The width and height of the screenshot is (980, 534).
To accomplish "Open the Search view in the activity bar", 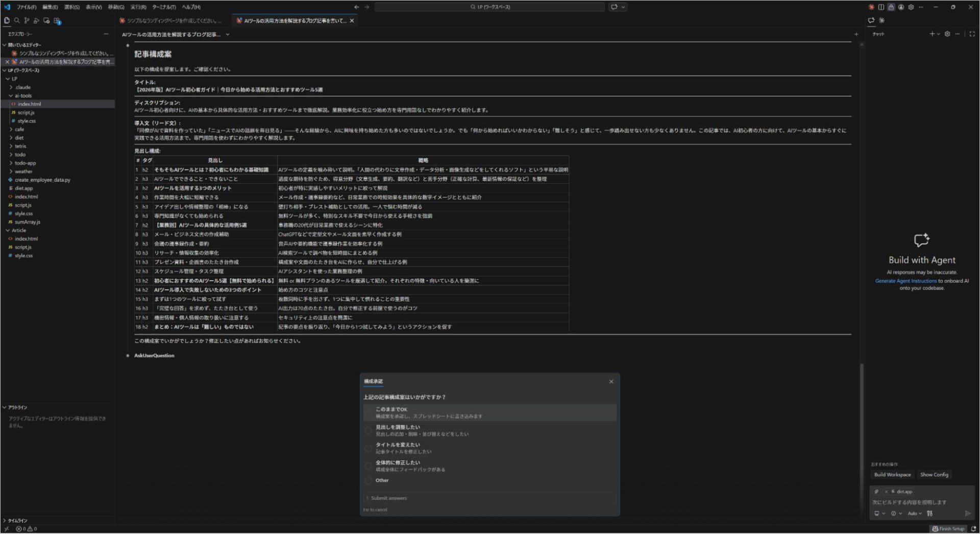I will [17, 21].
